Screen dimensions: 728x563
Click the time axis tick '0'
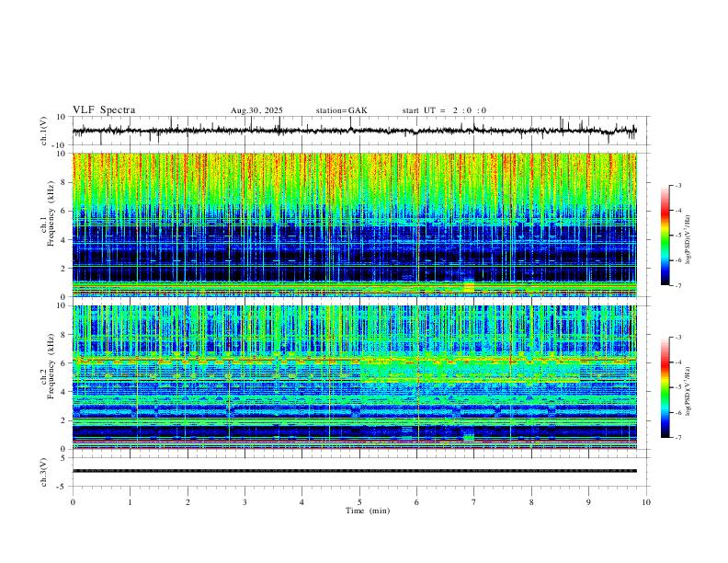pos(73,502)
